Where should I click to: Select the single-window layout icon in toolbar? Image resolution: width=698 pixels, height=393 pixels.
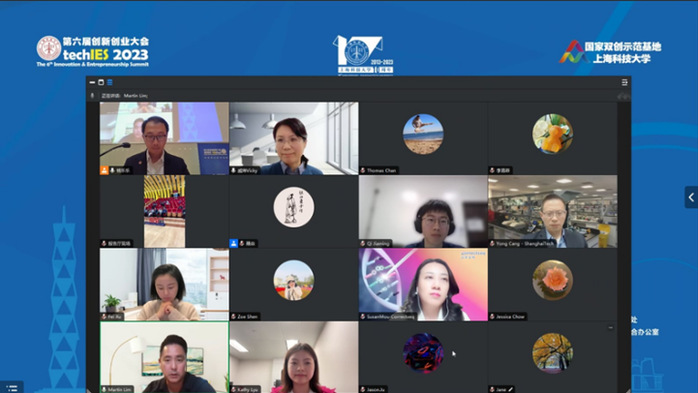click(x=101, y=82)
